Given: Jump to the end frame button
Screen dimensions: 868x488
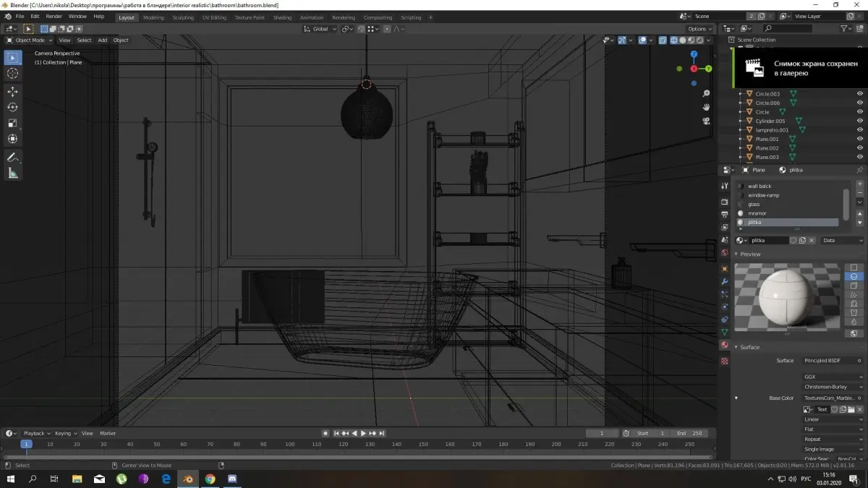Looking at the screenshot, I should click(x=382, y=433).
